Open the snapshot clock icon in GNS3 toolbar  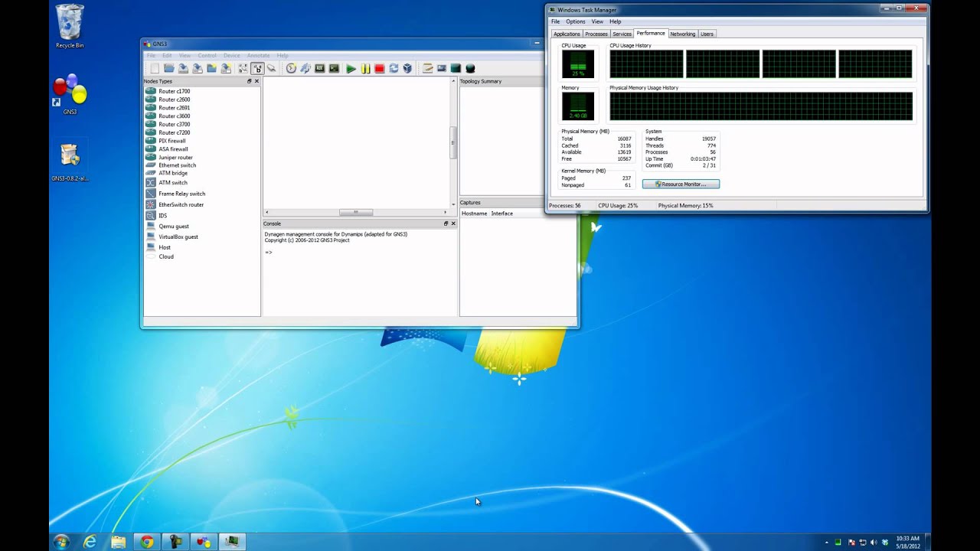click(x=291, y=68)
